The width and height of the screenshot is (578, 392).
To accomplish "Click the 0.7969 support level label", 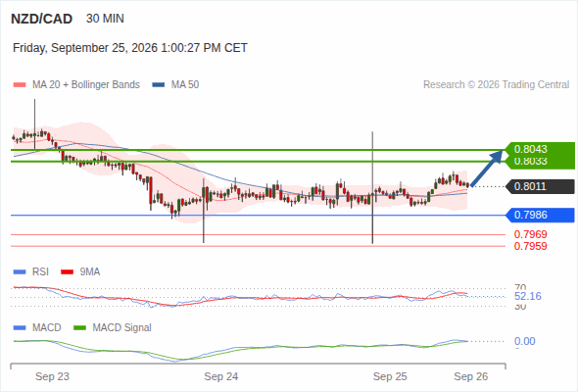I will click(530, 234).
